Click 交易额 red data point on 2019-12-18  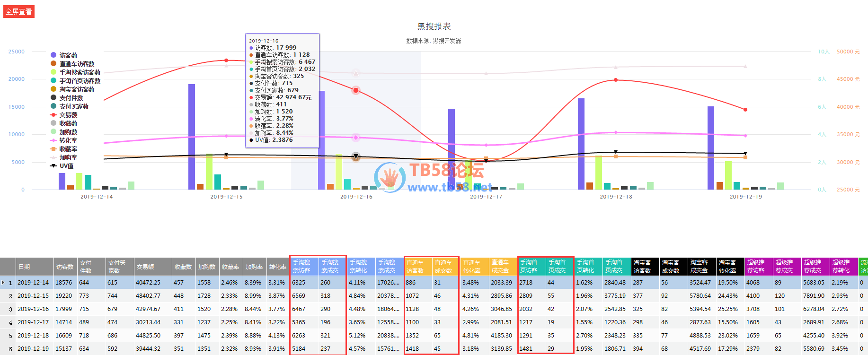point(616,80)
